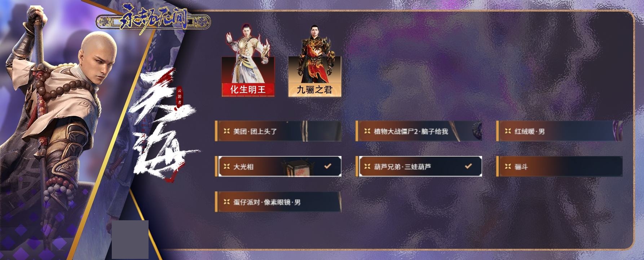Uncheck the checkmark on 葫芦兄弟·三娃葫芦
This screenshot has height=260, width=644.
pyautogui.click(x=468, y=166)
